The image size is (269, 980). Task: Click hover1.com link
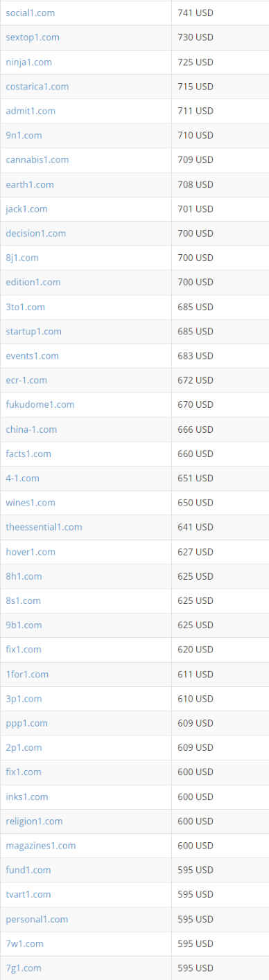pos(31,552)
